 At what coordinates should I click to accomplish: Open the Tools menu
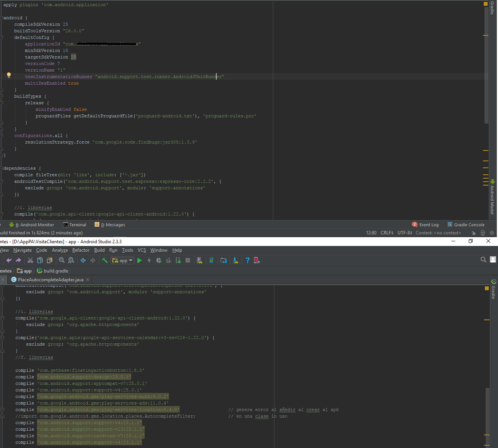[x=127, y=250]
